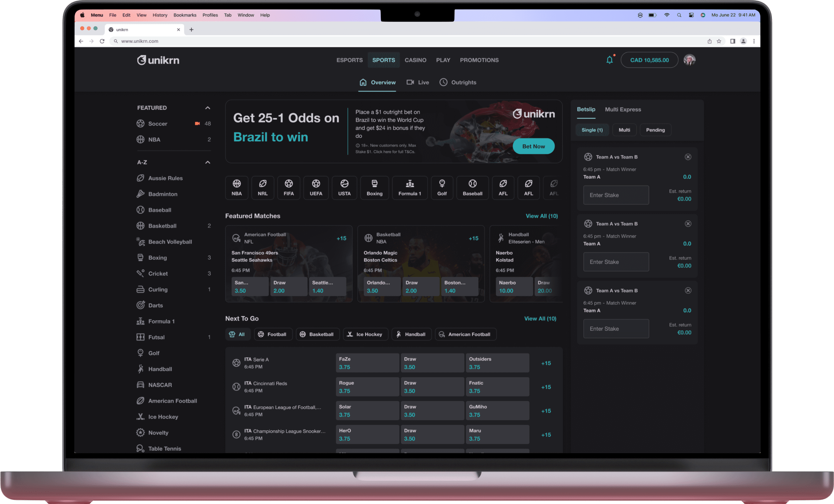Click the Bet Now button

[534, 146]
